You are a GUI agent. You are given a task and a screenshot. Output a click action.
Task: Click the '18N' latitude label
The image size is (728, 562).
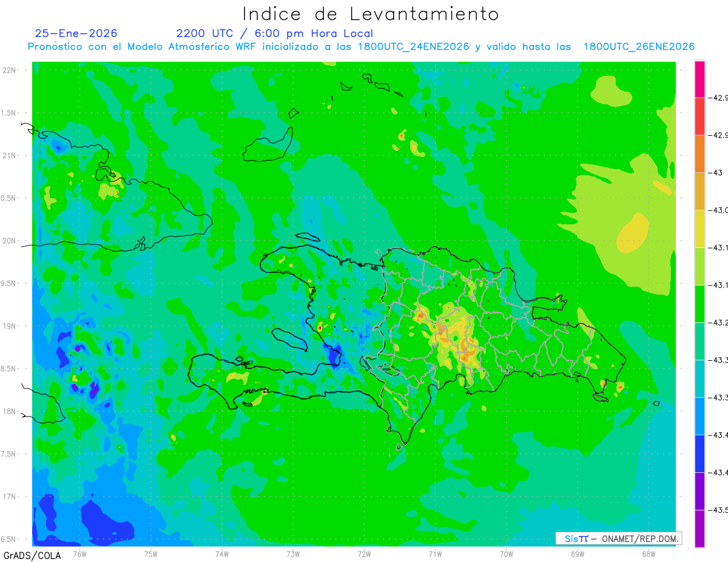coord(9,412)
